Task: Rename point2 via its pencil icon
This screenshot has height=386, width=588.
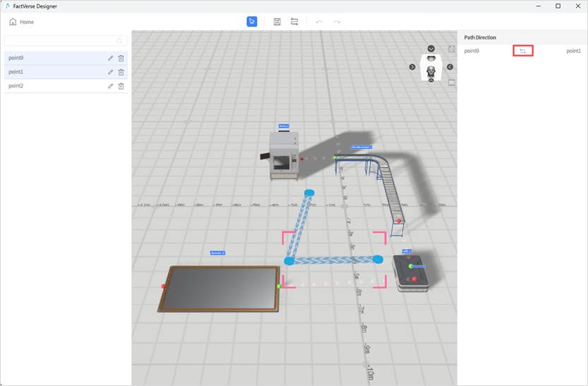Action: pos(110,86)
